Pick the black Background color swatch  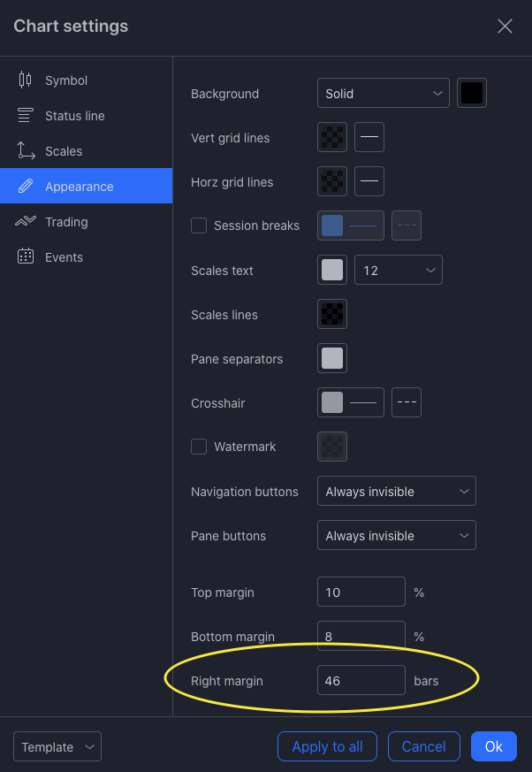[472, 94]
